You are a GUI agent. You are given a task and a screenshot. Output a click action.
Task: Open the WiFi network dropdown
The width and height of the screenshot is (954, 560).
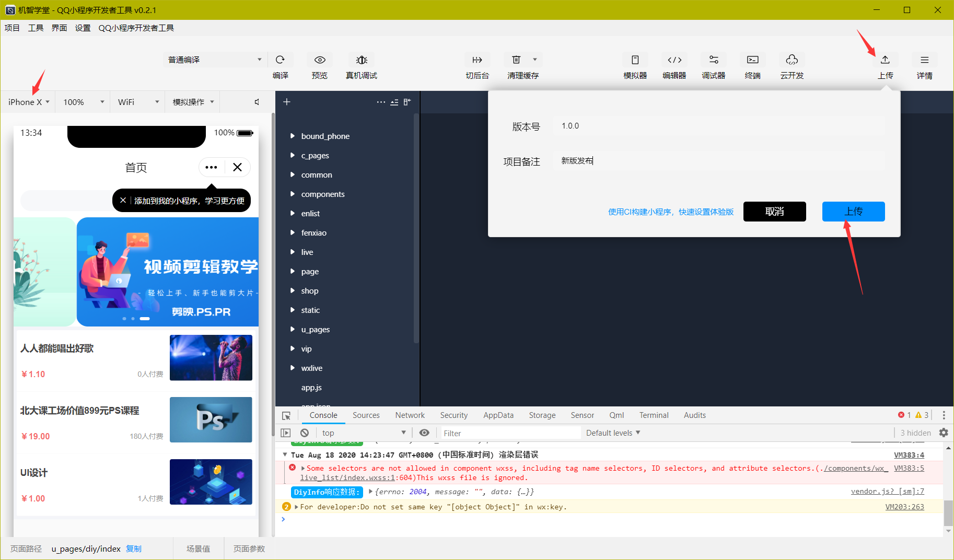click(x=138, y=102)
